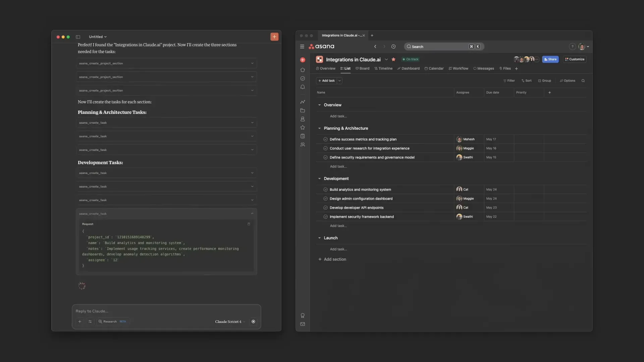The image size is (644, 362).
Task: Click the help question mark icon
Action: tap(573, 47)
